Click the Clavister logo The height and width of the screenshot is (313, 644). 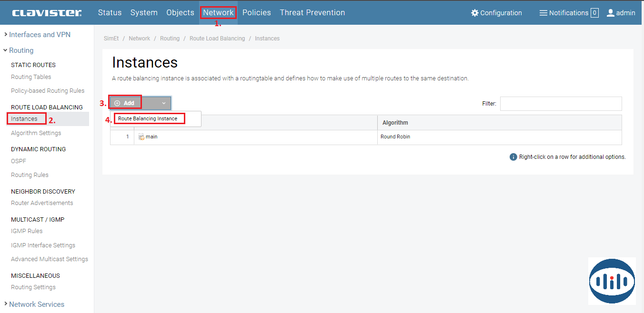tap(47, 13)
